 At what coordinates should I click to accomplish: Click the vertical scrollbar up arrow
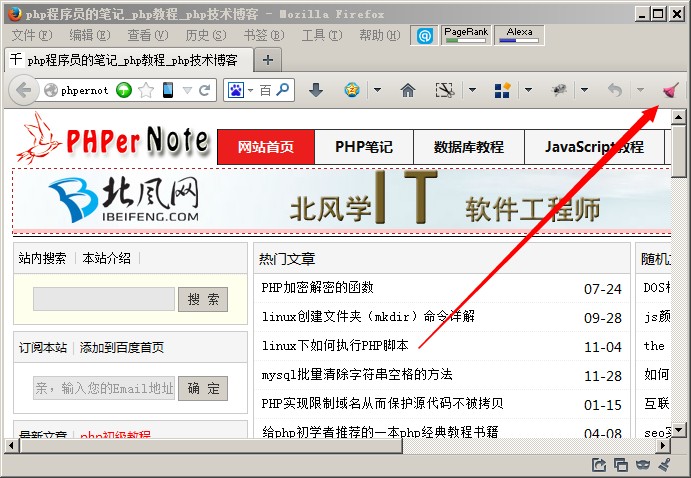pos(678,117)
